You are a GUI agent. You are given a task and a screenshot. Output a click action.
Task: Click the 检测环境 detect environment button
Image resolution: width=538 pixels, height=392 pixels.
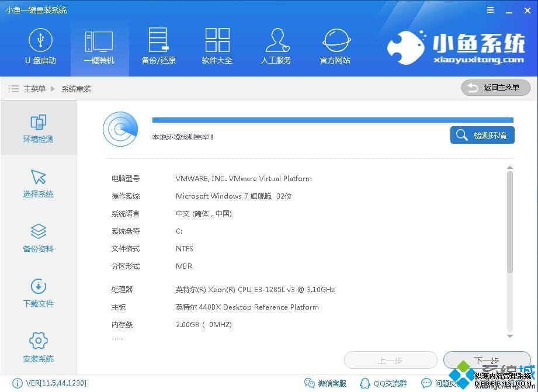tap(482, 135)
